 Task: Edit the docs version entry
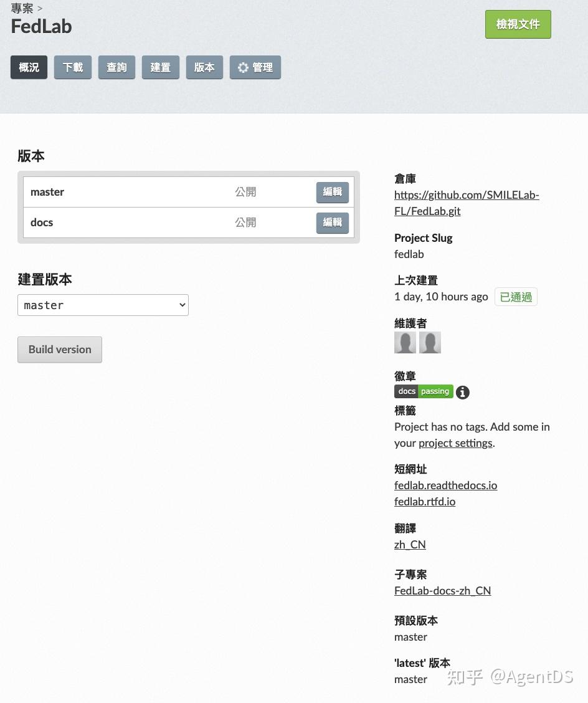tap(332, 222)
